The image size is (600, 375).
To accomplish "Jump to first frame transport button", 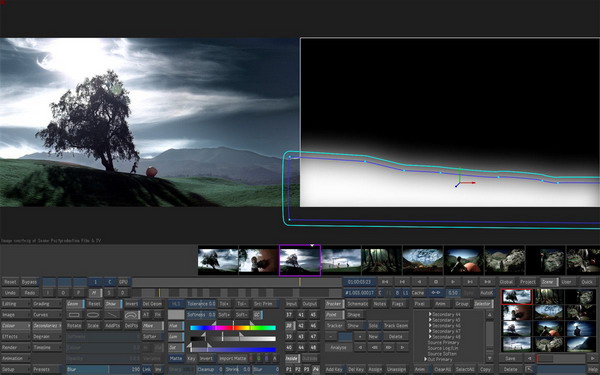I will point(385,282).
